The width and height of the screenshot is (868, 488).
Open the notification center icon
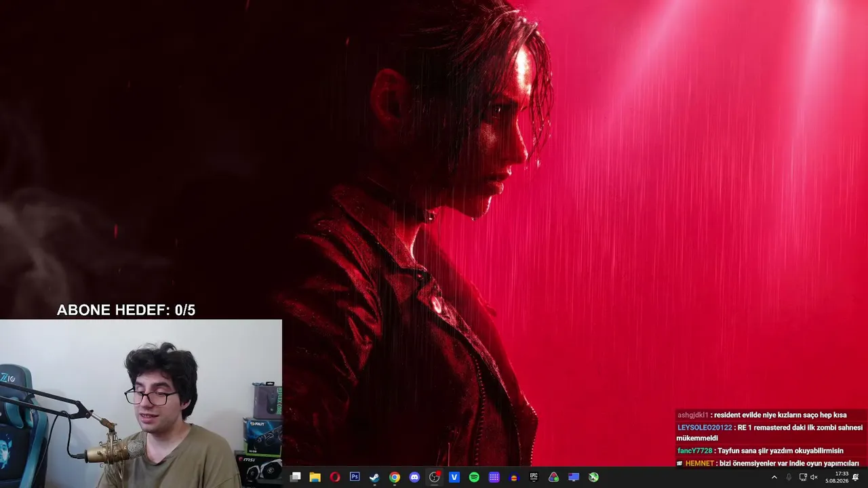[x=856, y=477]
